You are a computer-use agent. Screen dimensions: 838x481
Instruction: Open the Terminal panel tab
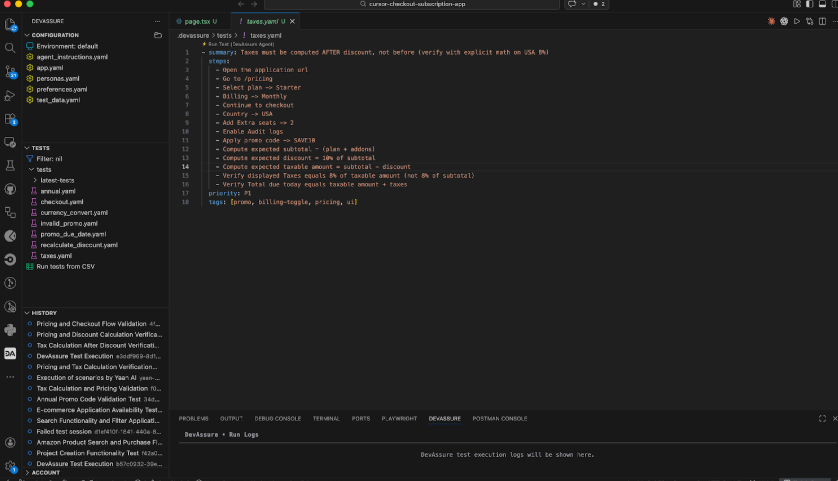click(326, 418)
